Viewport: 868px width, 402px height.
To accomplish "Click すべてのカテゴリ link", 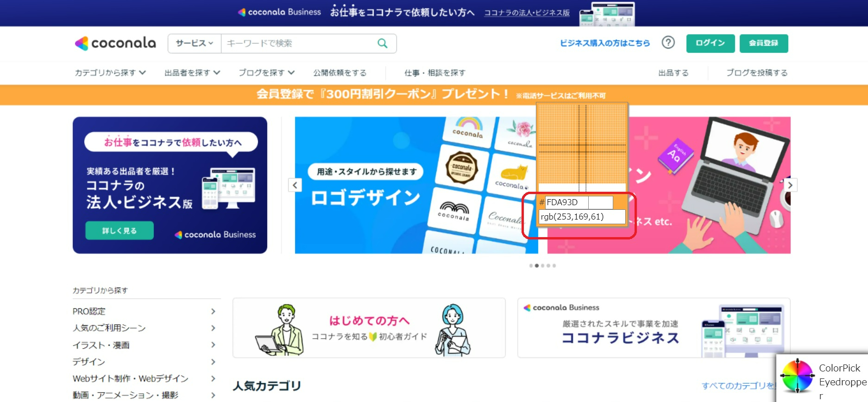I will tap(739, 385).
